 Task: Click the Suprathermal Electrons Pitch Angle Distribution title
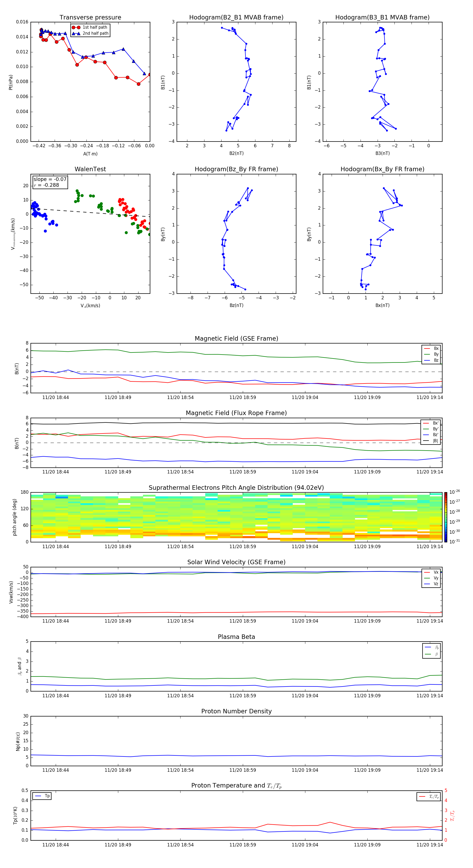click(x=236, y=488)
